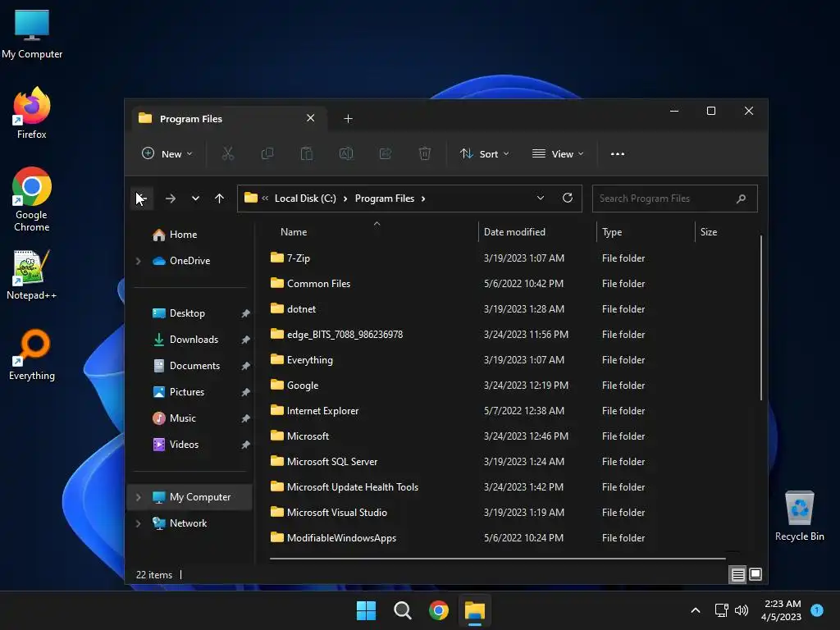Select the Notepad++ desktop icon
This screenshot has height=630, width=840.
(x=32, y=275)
